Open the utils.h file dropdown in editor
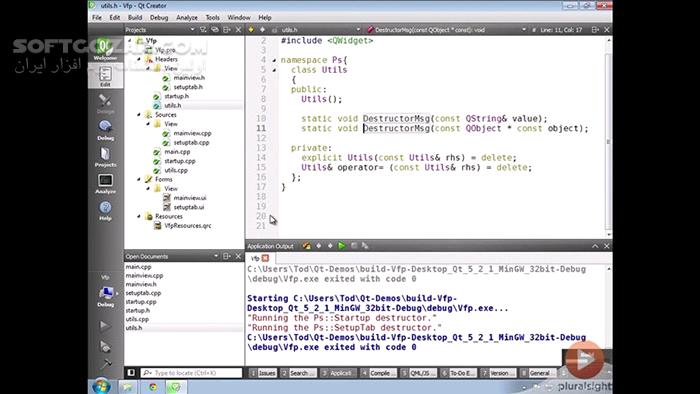 pyautogui.click(x=321, y=29)
